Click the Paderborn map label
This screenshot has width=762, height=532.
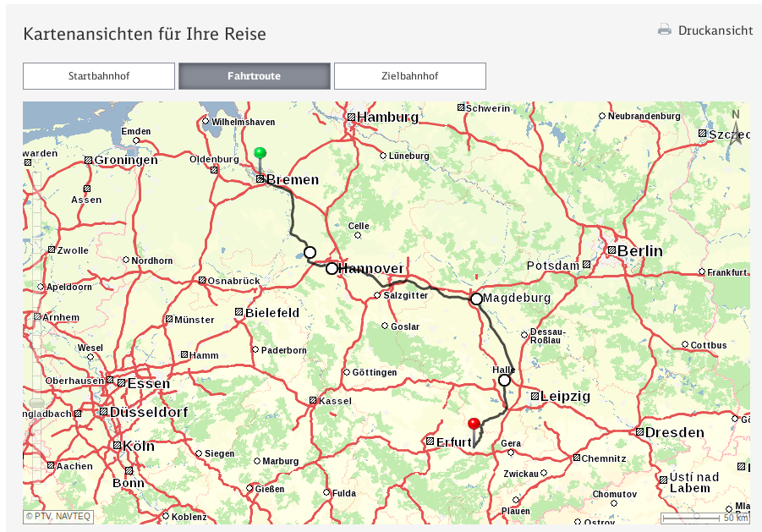pos(284,350)
